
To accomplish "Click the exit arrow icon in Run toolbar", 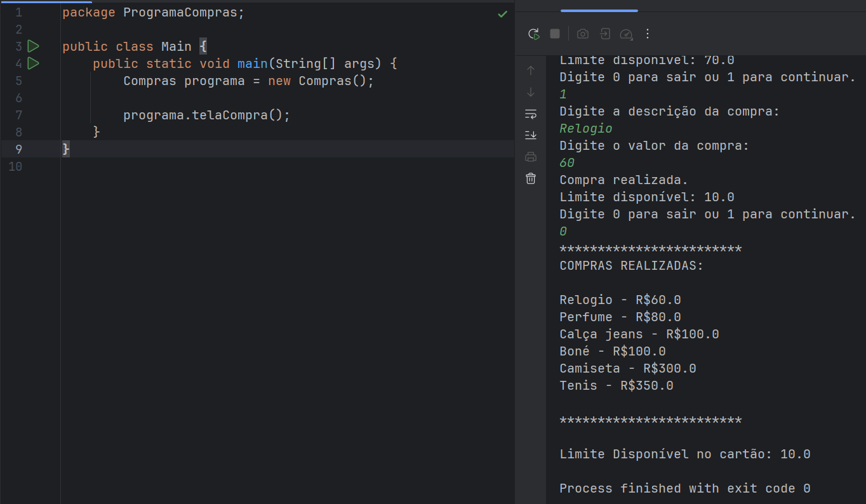I will click(x=605, y=34).
